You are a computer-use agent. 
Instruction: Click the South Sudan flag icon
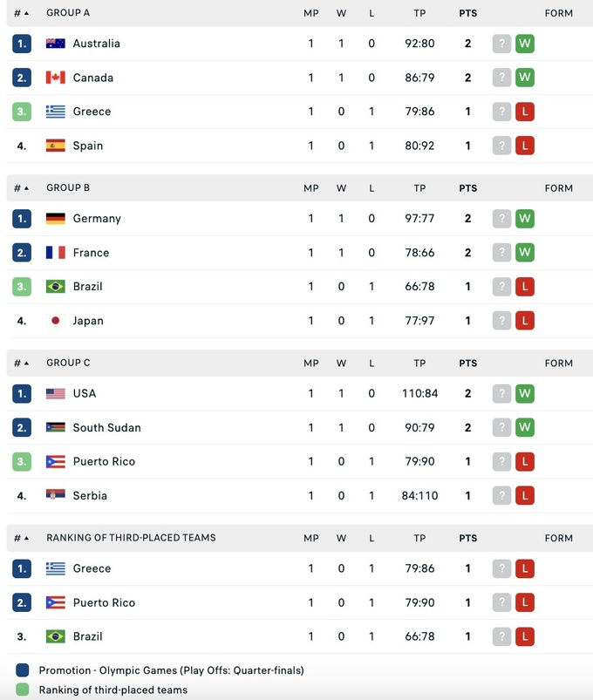[x=56, y=428]
